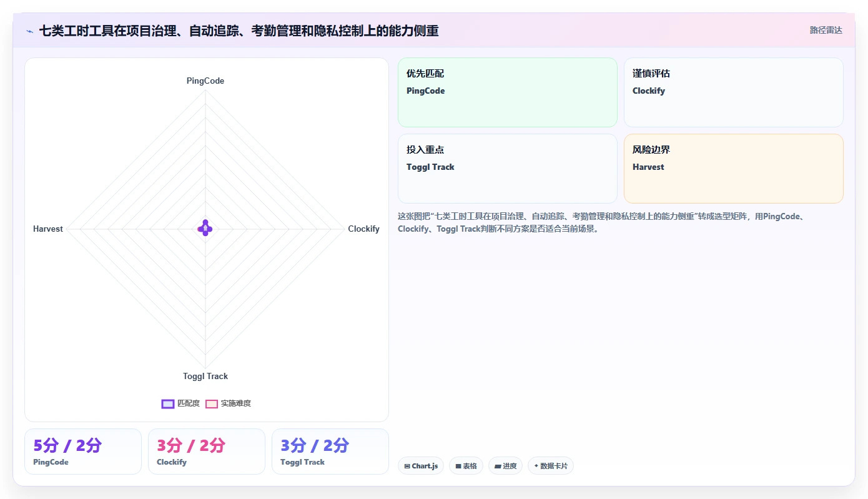Click the page title 七类工时工具 heading
This screenshot has height=499, width=868.
point(239,31)
